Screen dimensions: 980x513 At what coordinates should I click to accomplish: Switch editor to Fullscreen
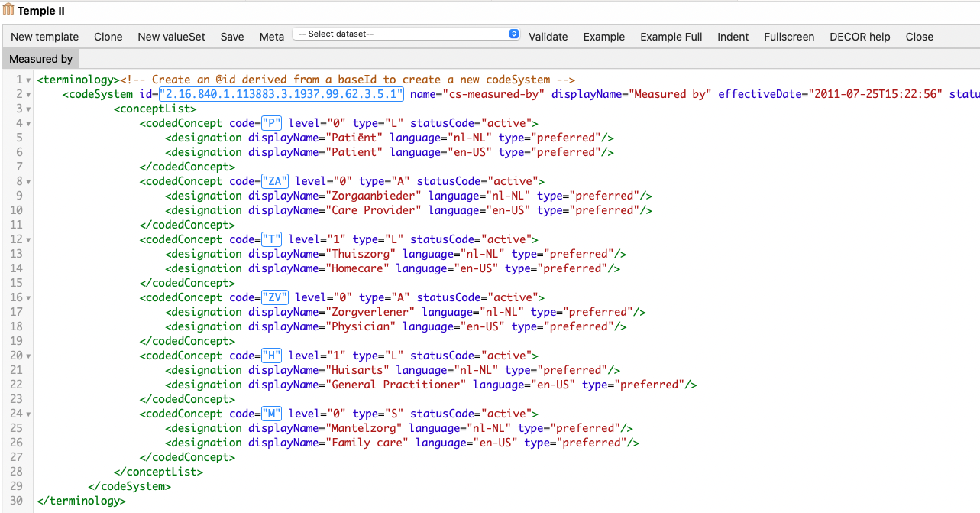coord(788,37)
